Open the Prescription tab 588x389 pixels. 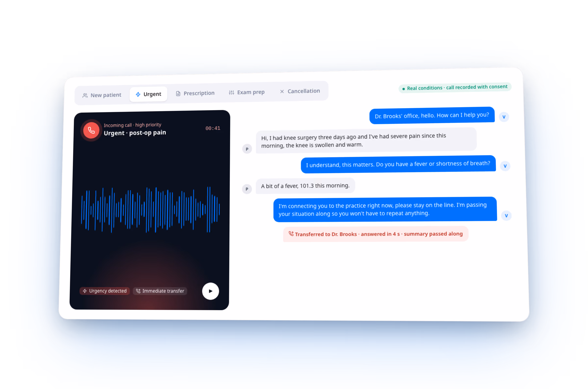[x=195, y=93]
